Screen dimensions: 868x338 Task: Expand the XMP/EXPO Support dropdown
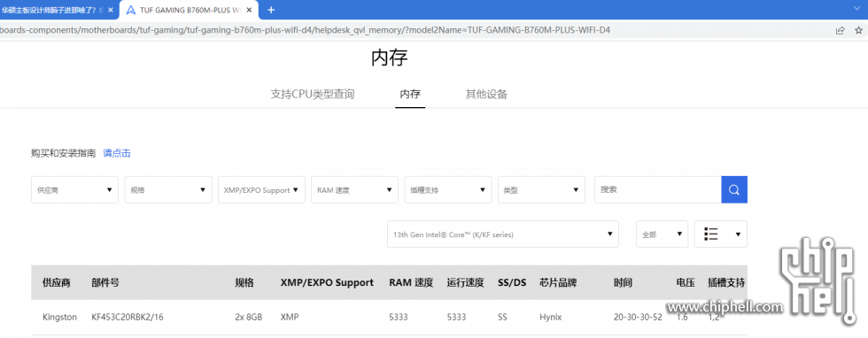point(261,189)
